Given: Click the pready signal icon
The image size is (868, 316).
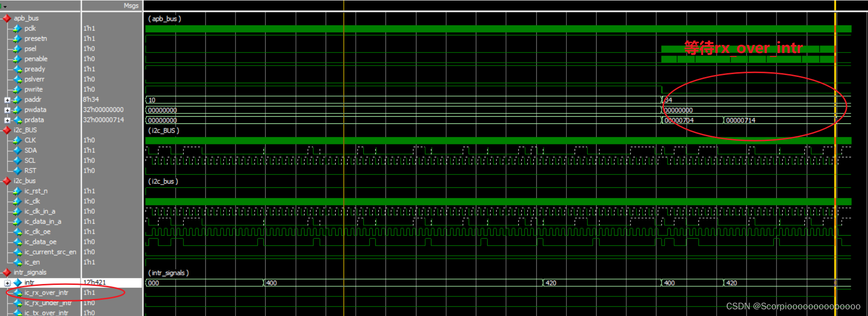Looking at the screenshot, I should [17, 69].
